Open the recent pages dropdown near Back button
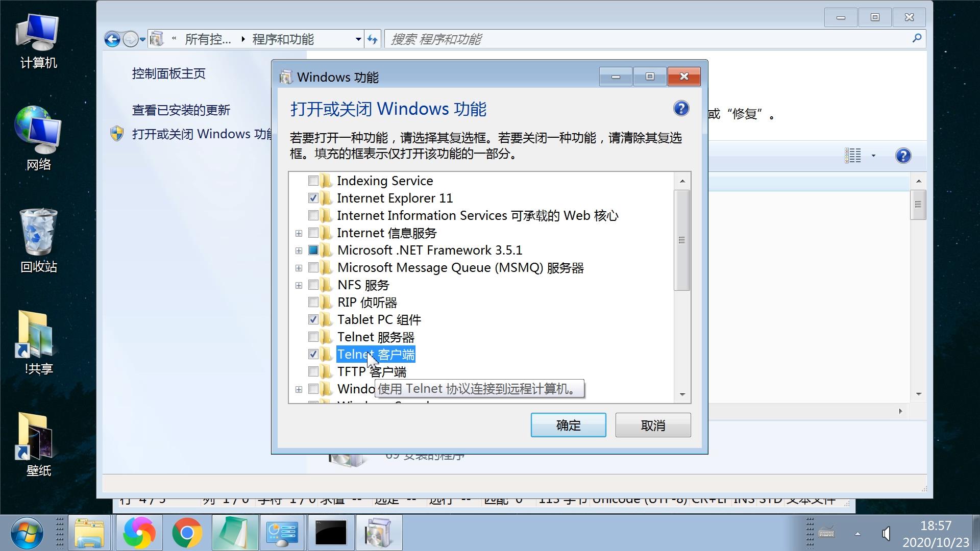Image resolution: width=980 pixels, height=551 pixels. [143, 39]
